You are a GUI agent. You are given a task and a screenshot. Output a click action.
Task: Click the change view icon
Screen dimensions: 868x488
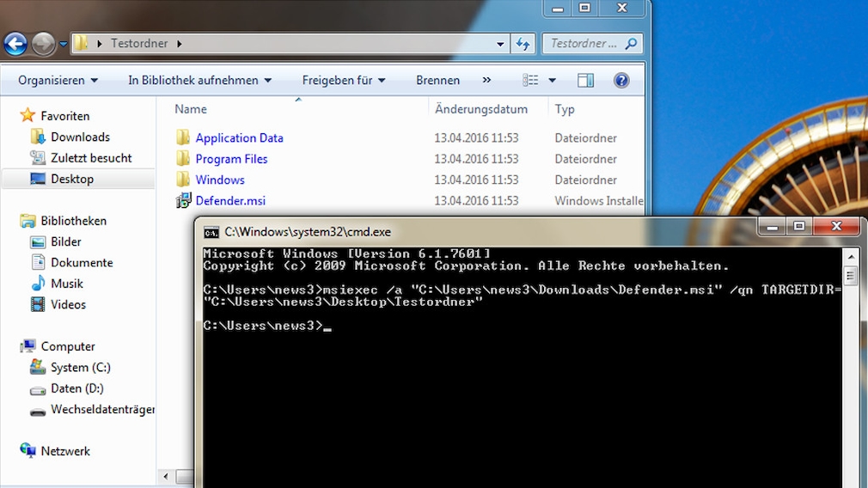[531, 80]
